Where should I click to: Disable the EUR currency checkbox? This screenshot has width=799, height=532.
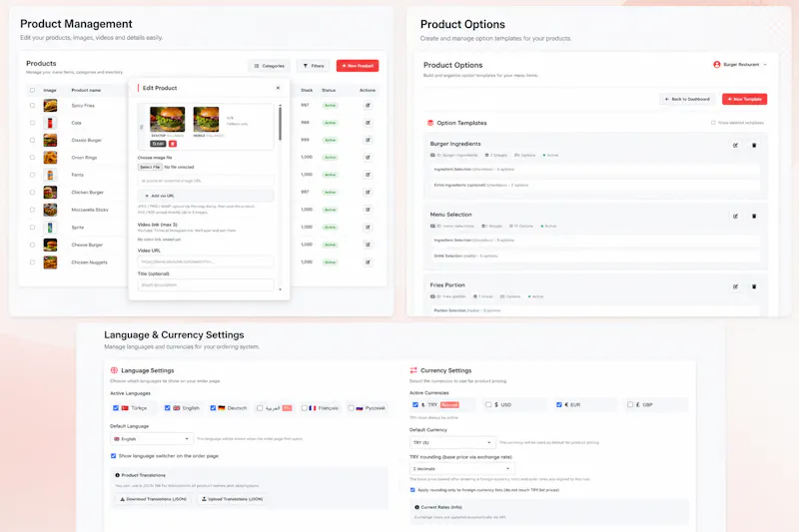tap(559, 404)
